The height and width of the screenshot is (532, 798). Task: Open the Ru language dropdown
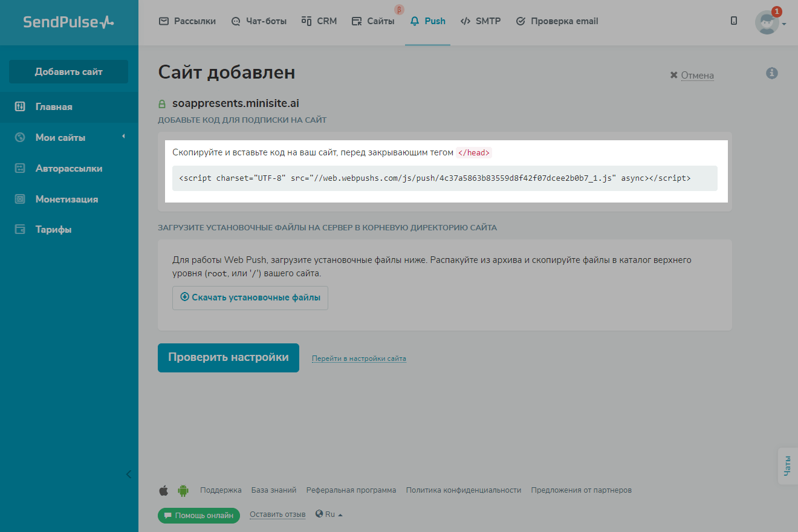click(329, 514)
